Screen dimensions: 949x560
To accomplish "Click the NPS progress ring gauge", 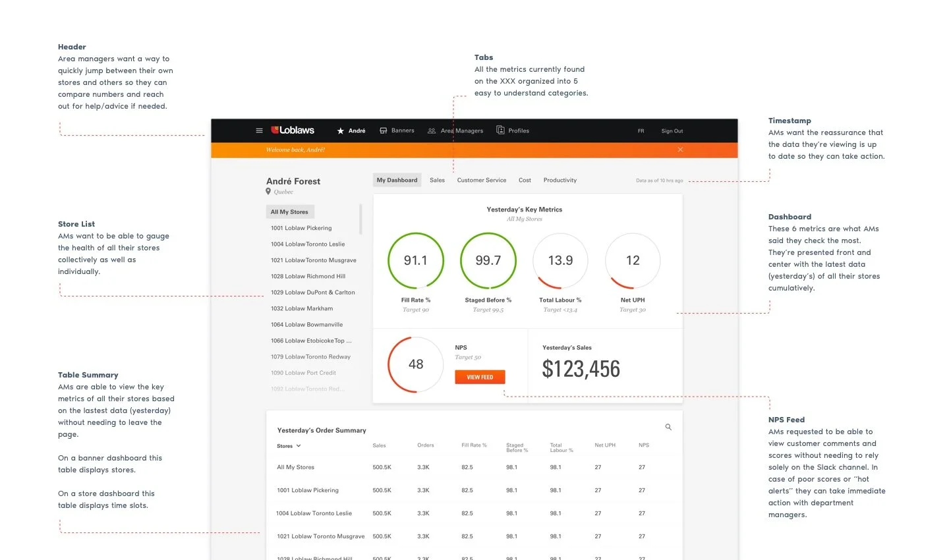I will click(415, 364).
